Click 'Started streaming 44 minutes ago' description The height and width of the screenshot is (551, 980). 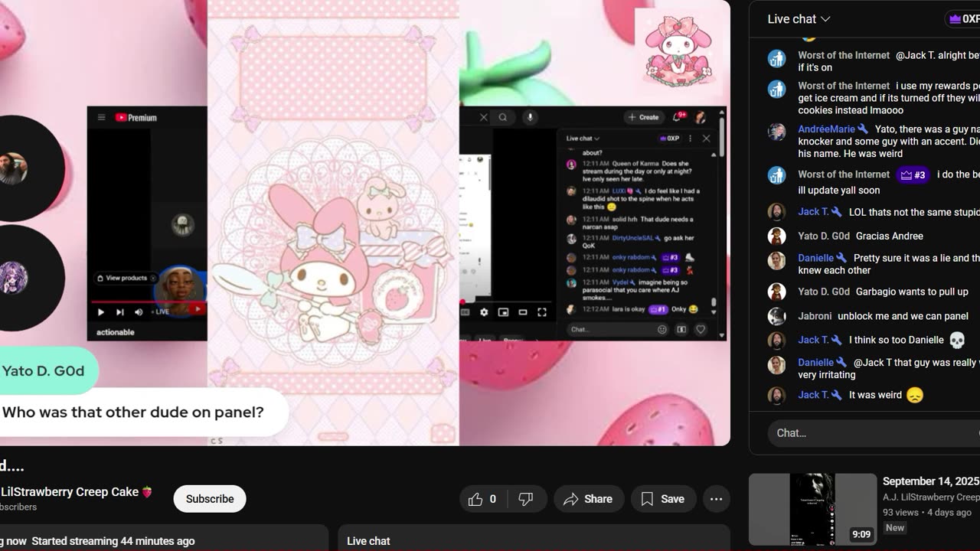[113, 541]
